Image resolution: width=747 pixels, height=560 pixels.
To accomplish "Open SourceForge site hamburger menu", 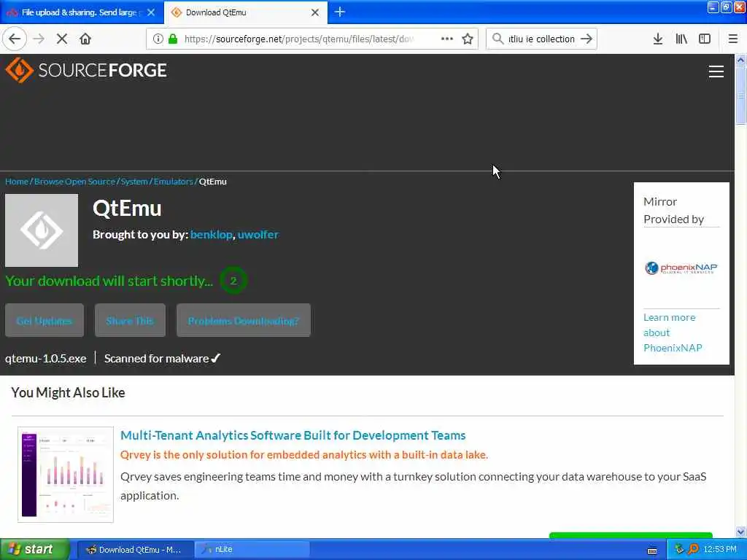I will 716,71.
